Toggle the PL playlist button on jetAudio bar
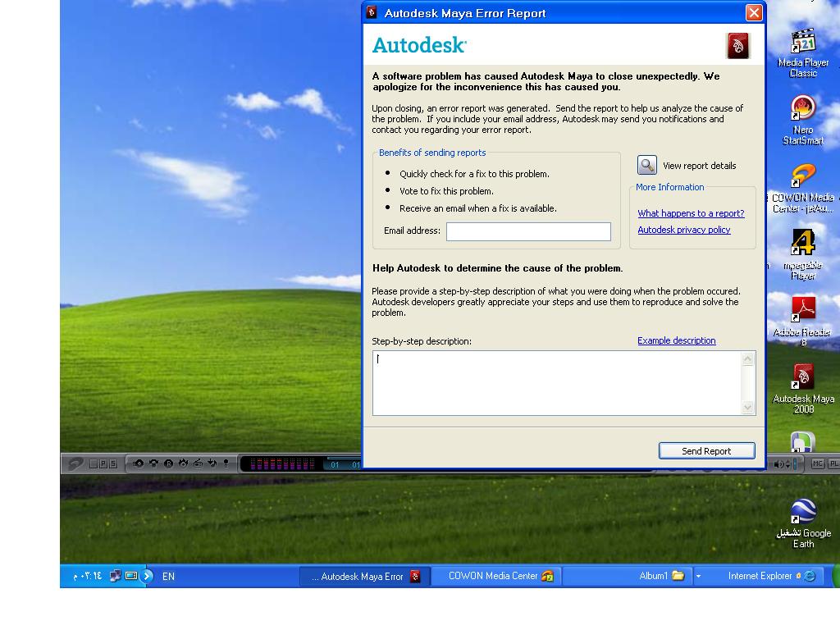Screen dimensions: 840x630 click(x=833, y=463)
